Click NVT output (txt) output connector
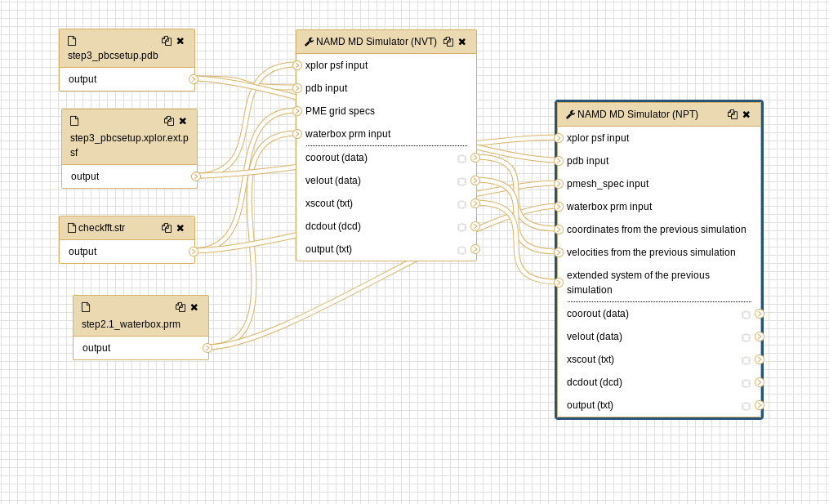Screen dimensions: 829x504 click(475, 249)
